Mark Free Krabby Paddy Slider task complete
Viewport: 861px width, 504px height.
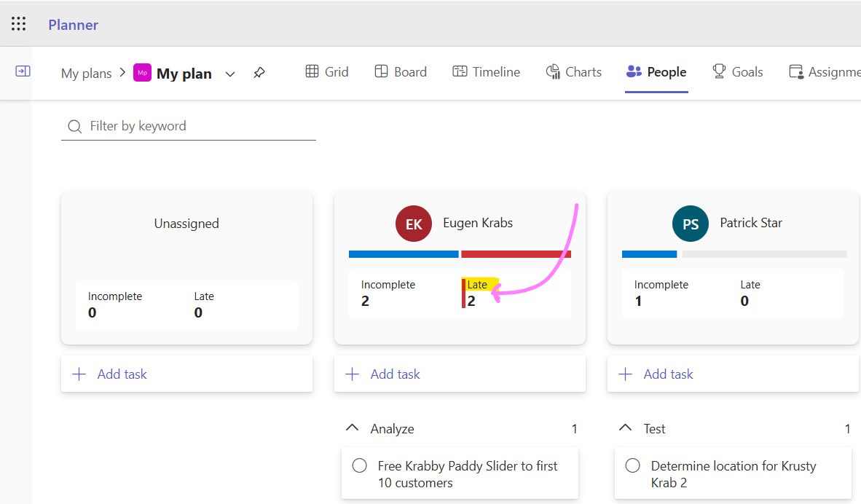[360, 465]
